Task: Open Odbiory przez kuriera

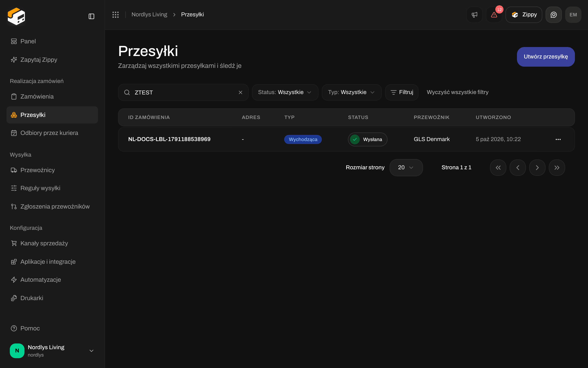Action: (52, 133)
